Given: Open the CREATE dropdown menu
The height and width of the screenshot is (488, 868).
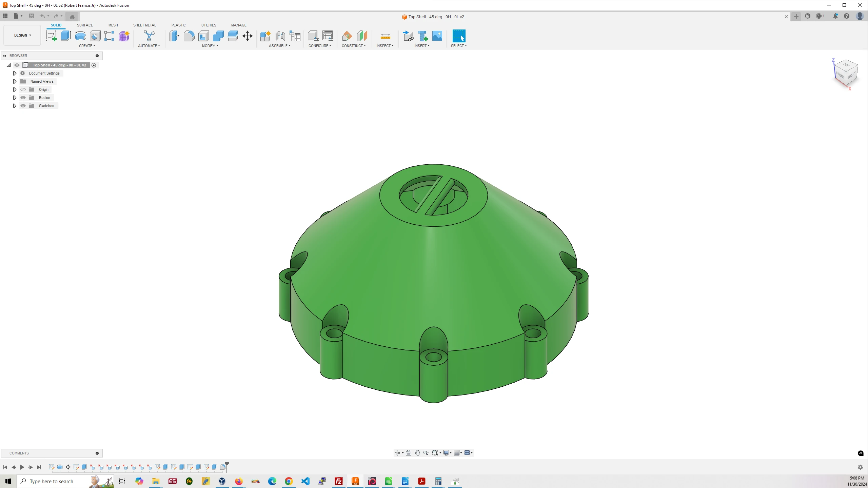Looking at the screenshot, I should coord(87,46).
